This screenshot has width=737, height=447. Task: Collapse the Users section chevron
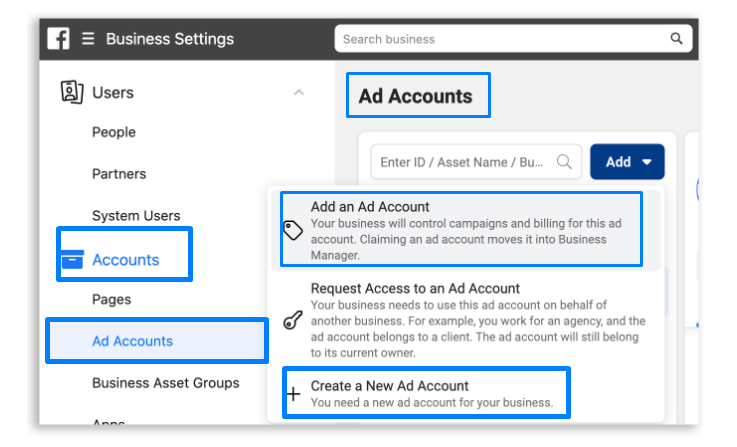(x=298, y=92)
